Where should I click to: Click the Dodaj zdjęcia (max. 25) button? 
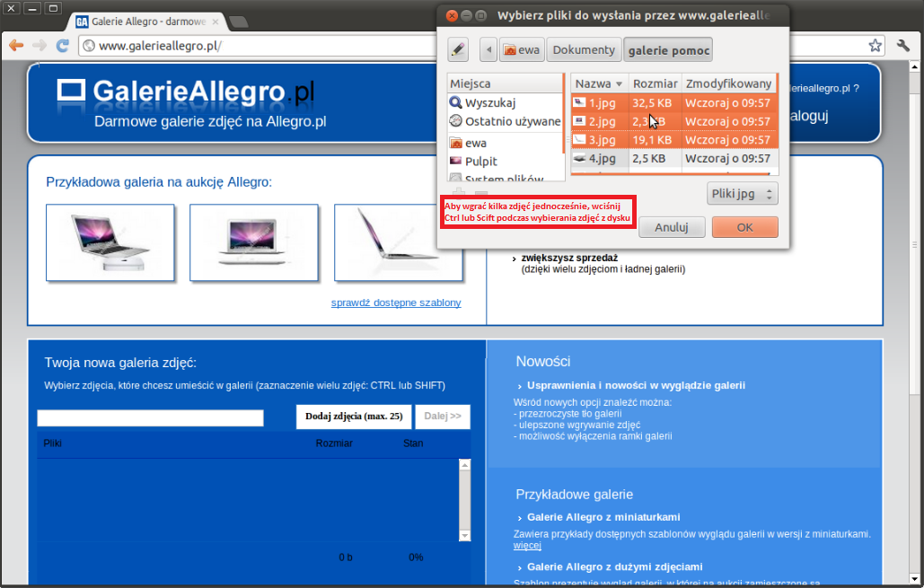tap(354, 417)
